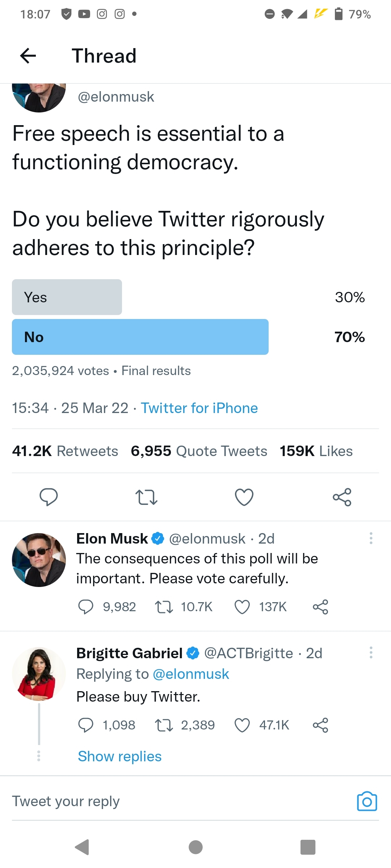Open Twitter for iPhone source link

click(199, 408)
